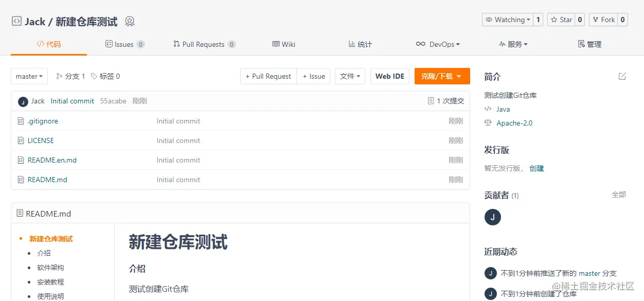
Task: Click the + Pull Request button
Action: point(268,76)
